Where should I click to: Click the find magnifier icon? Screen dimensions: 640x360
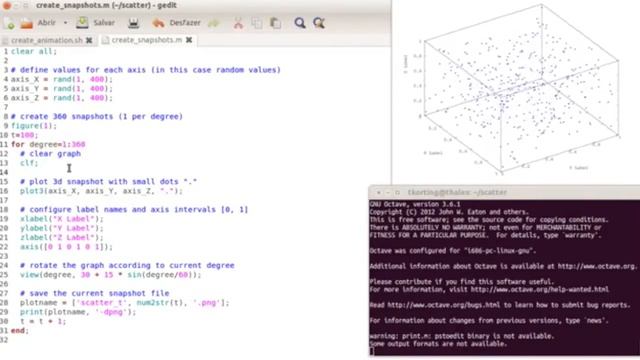[300, 23]
